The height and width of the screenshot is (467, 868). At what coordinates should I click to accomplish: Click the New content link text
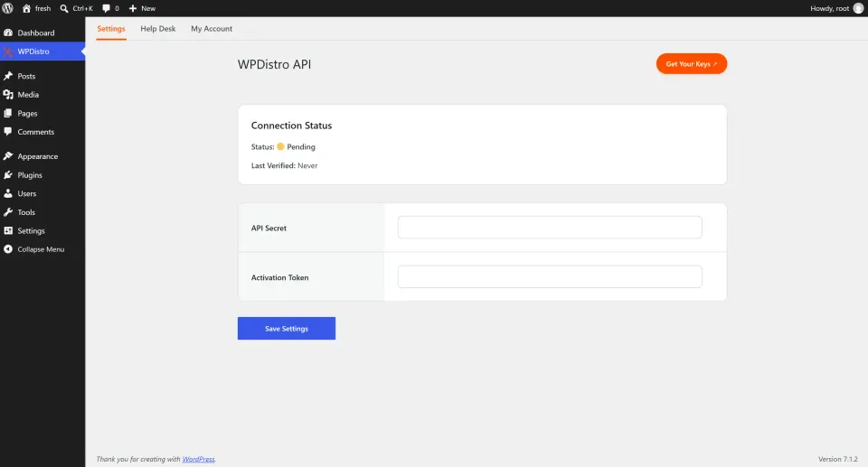(x=148, y=8)
